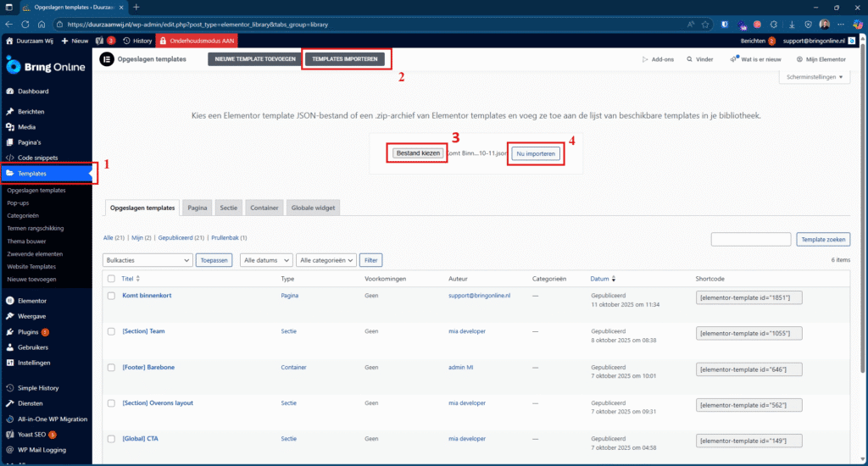
Task: Click the Yoast SEO sidebar icon
Action: [x=9, y=435]
